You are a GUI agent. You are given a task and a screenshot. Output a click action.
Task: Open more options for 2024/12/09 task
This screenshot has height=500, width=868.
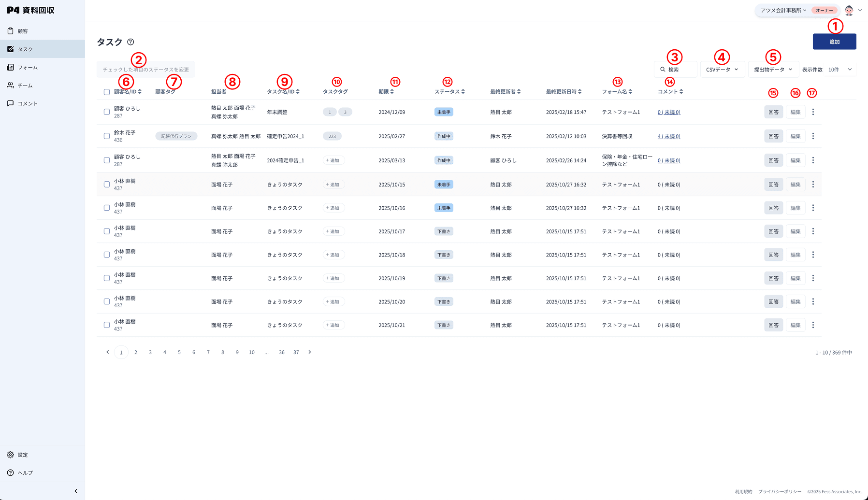813,112
